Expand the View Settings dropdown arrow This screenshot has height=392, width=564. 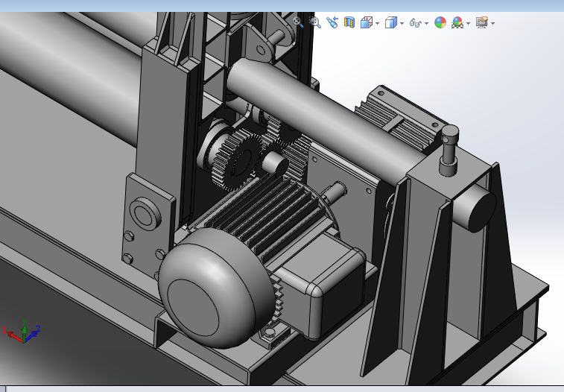(x=492, y=23)
